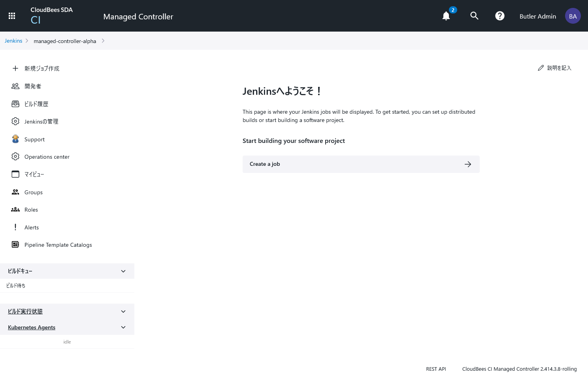
Task: Open Operations center from the sidebar
Action: [47, 156]
